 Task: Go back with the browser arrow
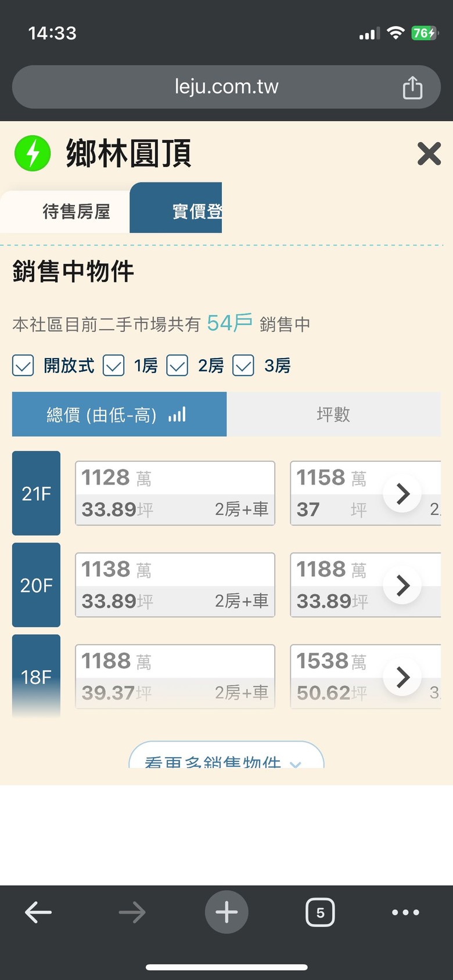pos(38,913)
